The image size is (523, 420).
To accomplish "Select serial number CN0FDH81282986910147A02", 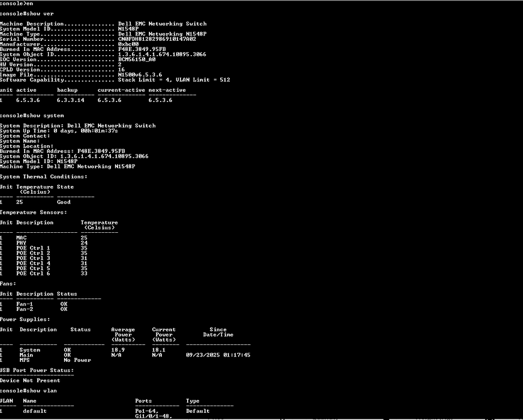I will [157, 39].
